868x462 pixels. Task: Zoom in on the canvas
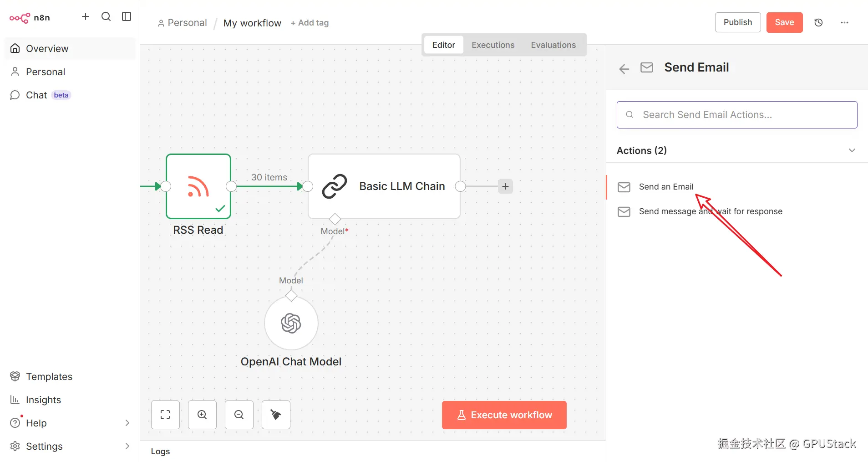202,415
